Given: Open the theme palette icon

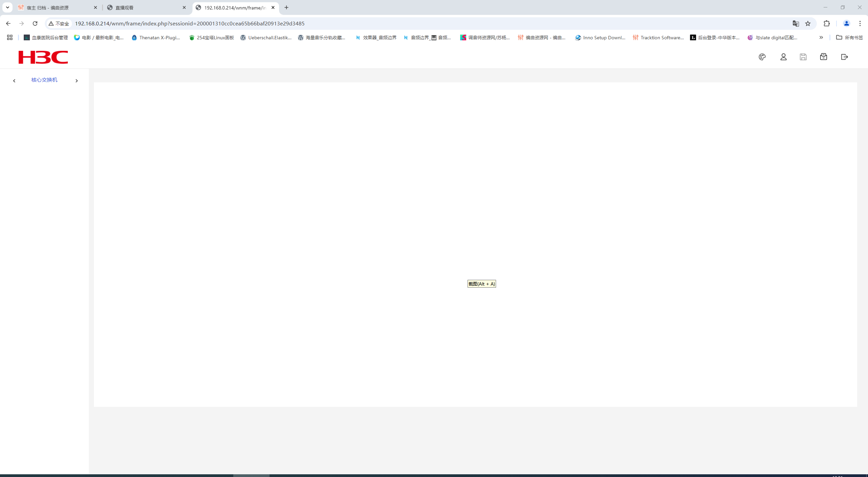Looking at the screenshot, I should pyautogui.click(x=762, y=57).
